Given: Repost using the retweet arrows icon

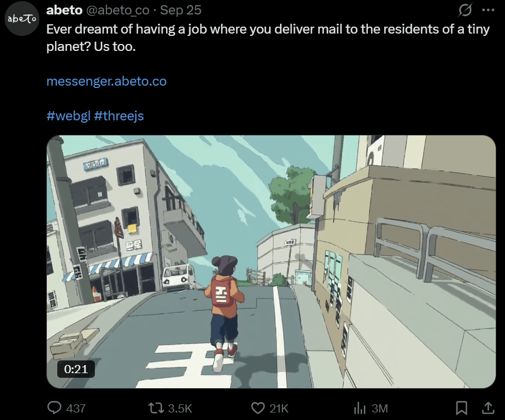Looking at the screenshot, I should click(156, 408).
